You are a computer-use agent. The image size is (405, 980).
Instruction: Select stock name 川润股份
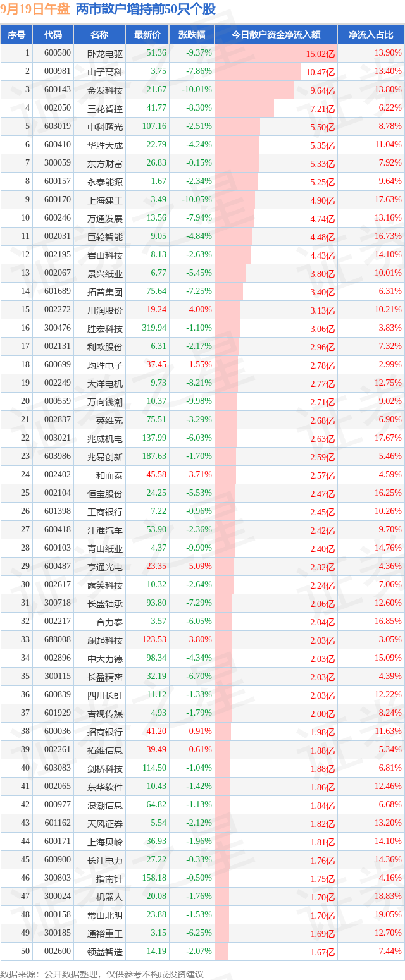click(x=105, y=310)
